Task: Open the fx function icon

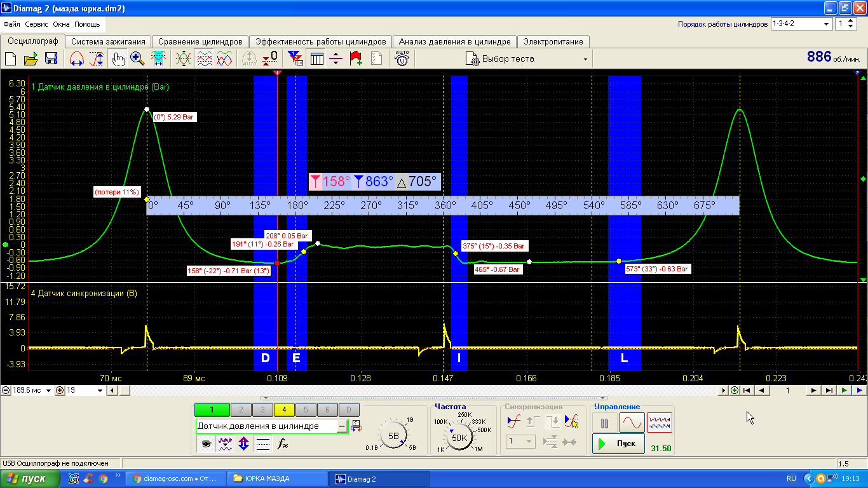Action: [x=283, y=444]
